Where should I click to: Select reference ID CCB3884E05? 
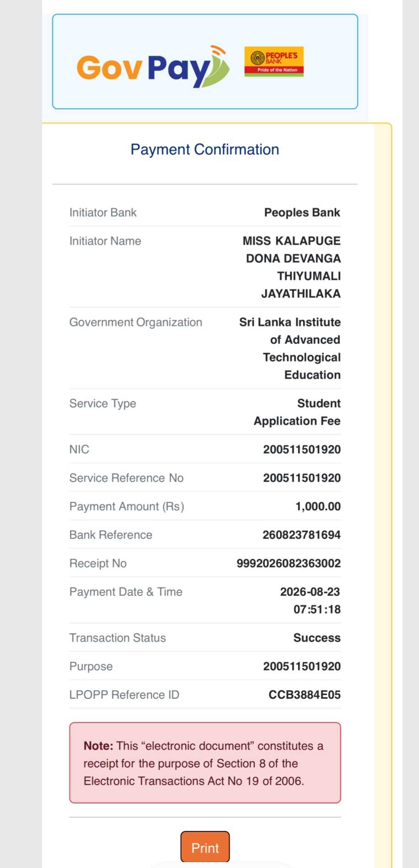point(305,695)
